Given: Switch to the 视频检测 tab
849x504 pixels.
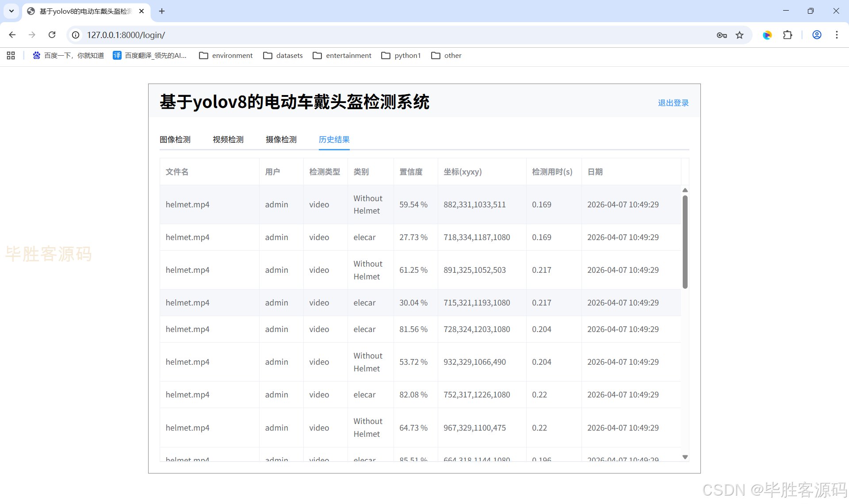Looking at the screenshot, I should coord(228,140).
